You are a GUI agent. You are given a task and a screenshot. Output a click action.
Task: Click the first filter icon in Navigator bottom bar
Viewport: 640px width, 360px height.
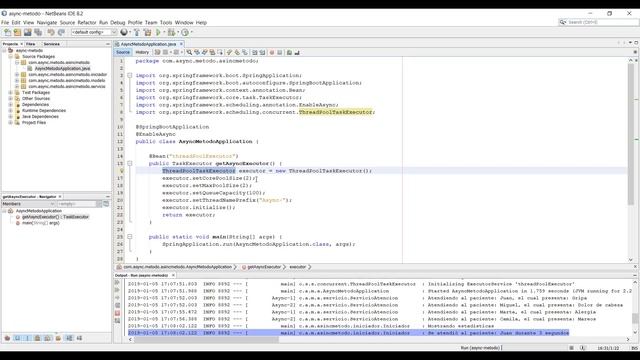tap(7, 338)
